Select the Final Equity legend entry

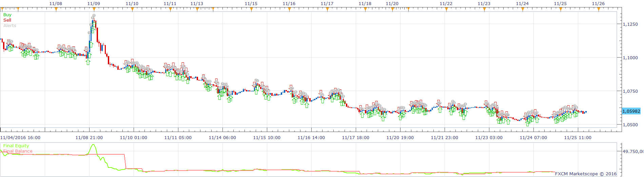click(x=16, y=146)
